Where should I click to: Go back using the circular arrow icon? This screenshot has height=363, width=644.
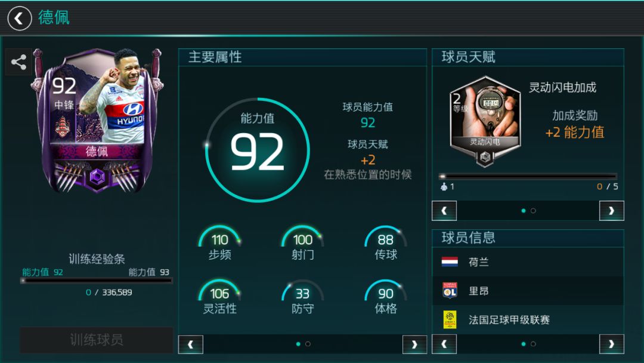(x=19, y=19)
